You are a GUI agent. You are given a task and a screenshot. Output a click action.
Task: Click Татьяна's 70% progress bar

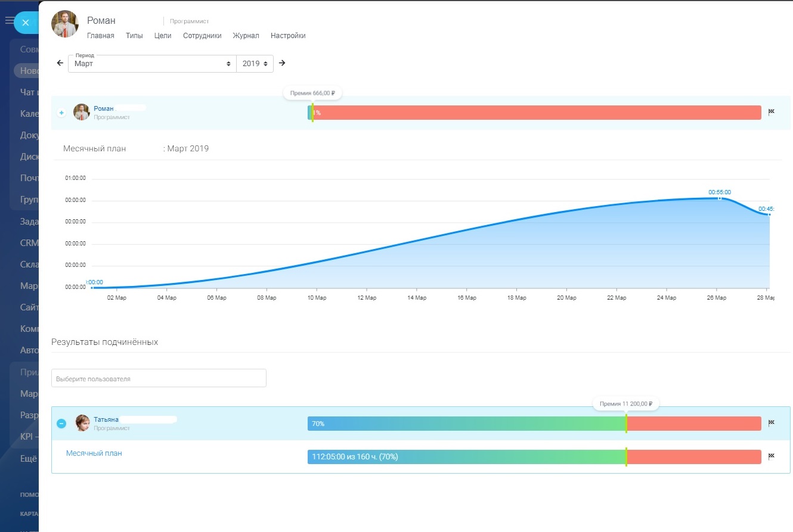(465, 424)
